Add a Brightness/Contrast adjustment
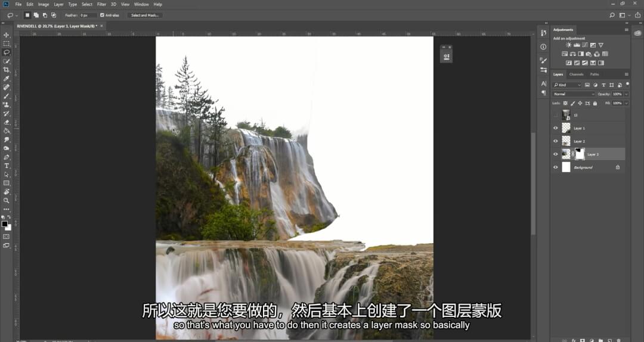 [x=568, y=45]
